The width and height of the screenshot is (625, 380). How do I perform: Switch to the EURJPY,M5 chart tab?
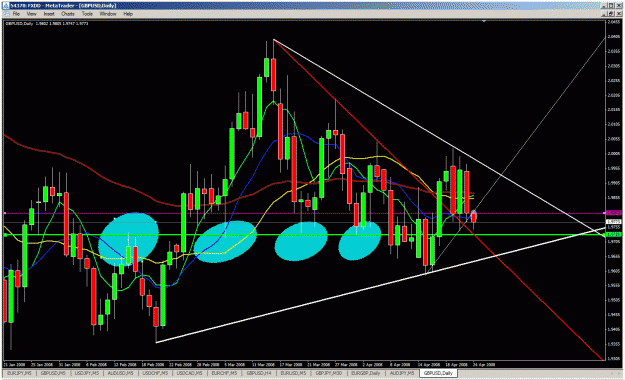(x=19, y=373)
